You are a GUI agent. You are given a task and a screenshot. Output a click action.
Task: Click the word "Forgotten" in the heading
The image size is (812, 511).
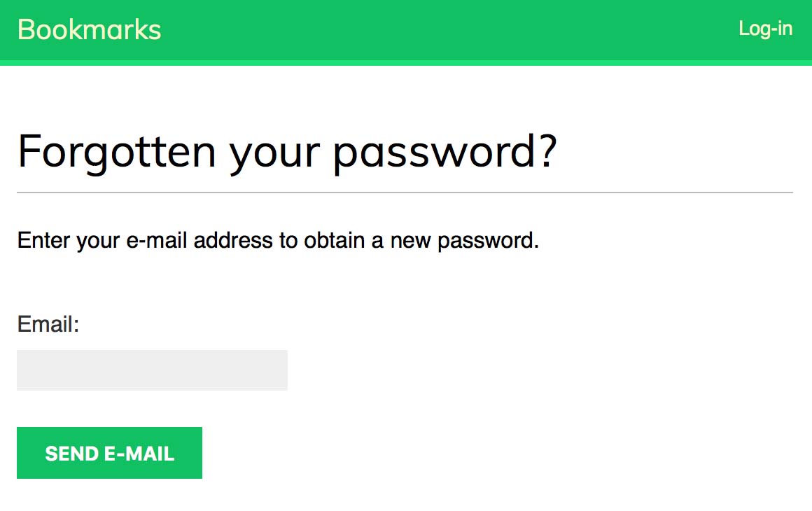(x=116, y=150)
